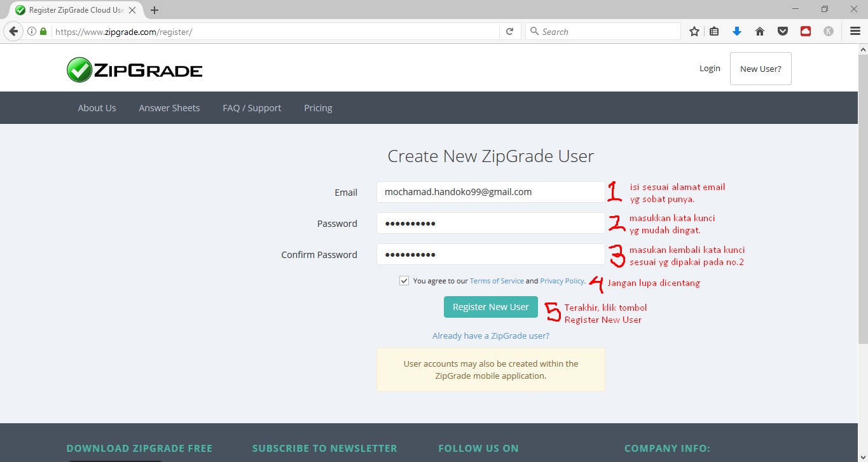Open the browser hamburger menu
The width and height of the screenshot is (868, 462).
pyautogui.click(x=854, y=31)
